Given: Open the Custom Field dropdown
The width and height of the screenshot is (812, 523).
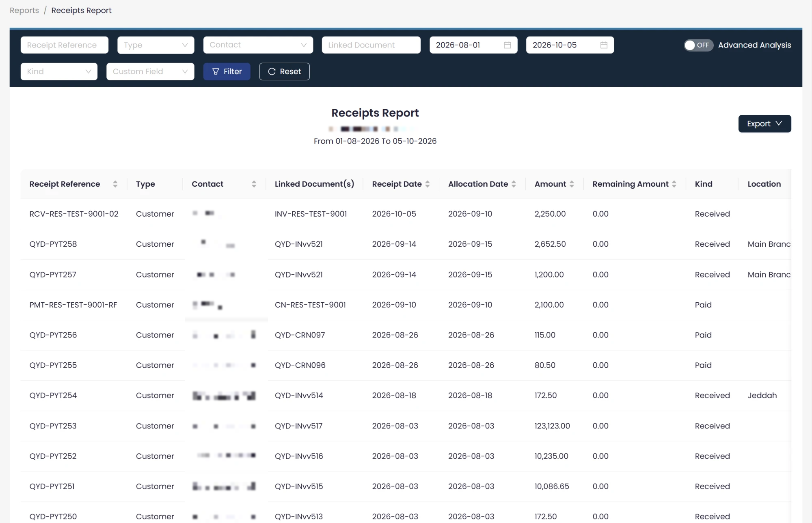Looking at the screenshot, I should pos(150,71).
